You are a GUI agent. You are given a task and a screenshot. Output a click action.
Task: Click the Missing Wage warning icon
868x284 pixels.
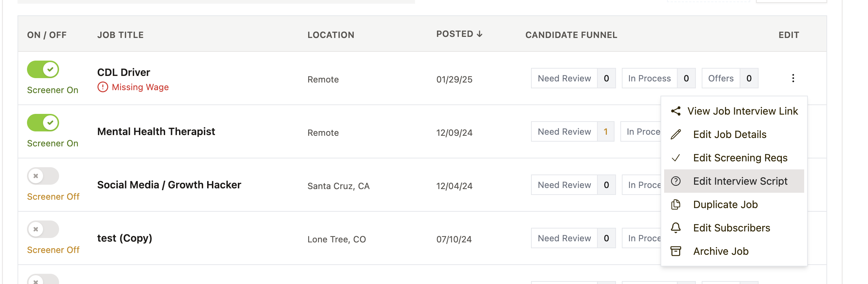[x=103, y=87]
